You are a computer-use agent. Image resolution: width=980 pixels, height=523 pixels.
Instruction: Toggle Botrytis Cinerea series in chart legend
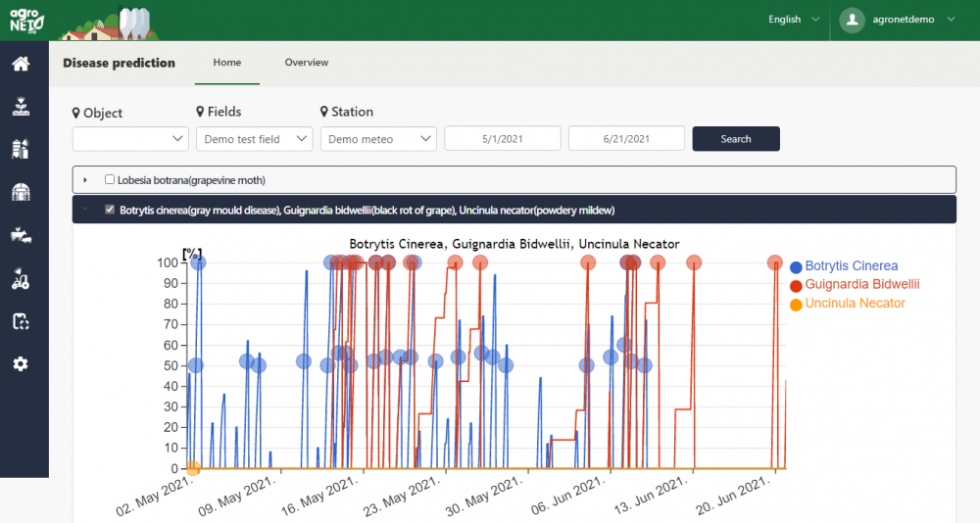[x=851, y=266]
